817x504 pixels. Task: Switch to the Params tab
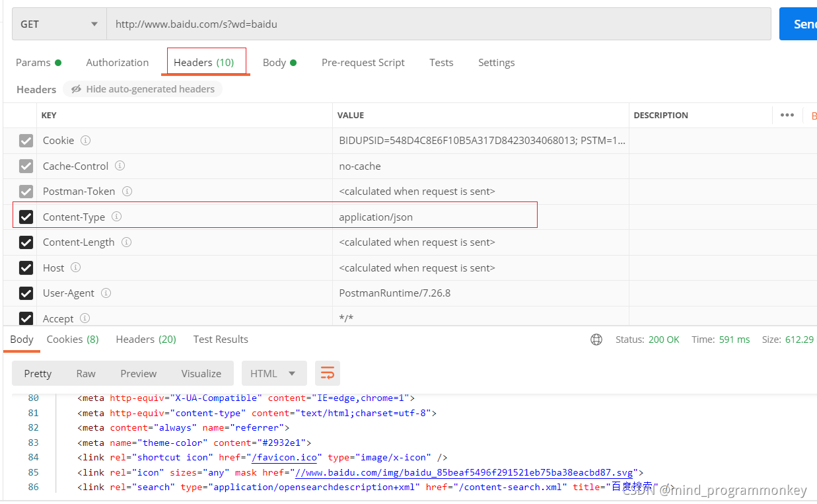point(38,63)
